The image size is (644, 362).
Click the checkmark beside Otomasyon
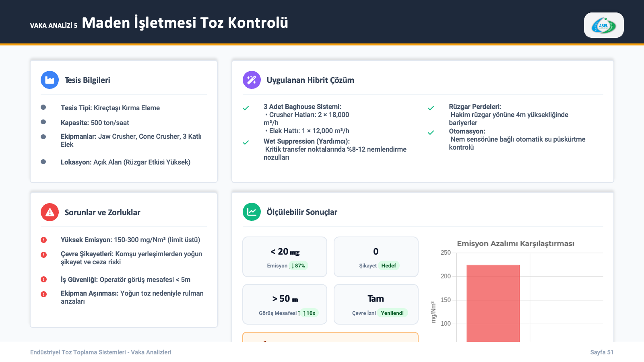pos(431,133)
